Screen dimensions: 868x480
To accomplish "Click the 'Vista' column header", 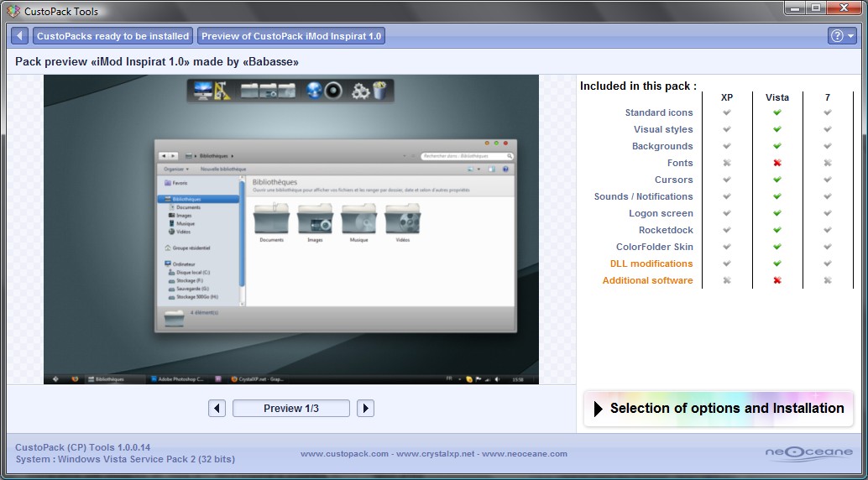I will (x=777, y=97).
